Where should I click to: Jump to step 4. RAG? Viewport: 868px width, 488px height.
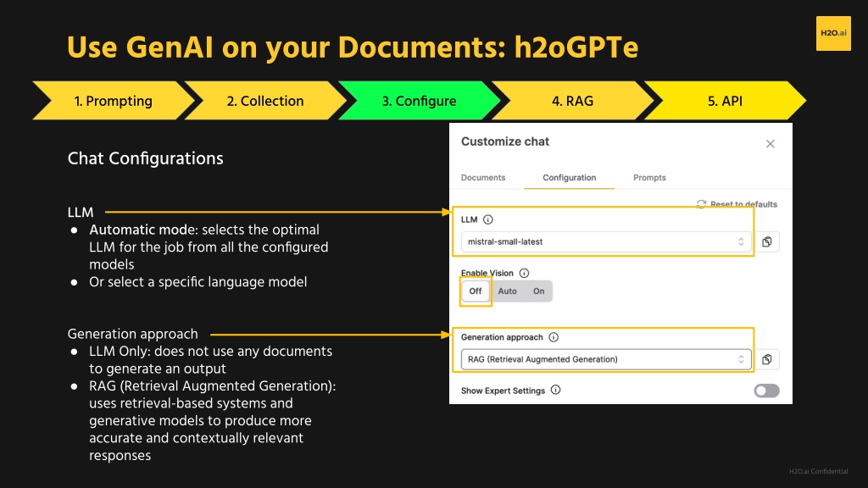(572, 101)
